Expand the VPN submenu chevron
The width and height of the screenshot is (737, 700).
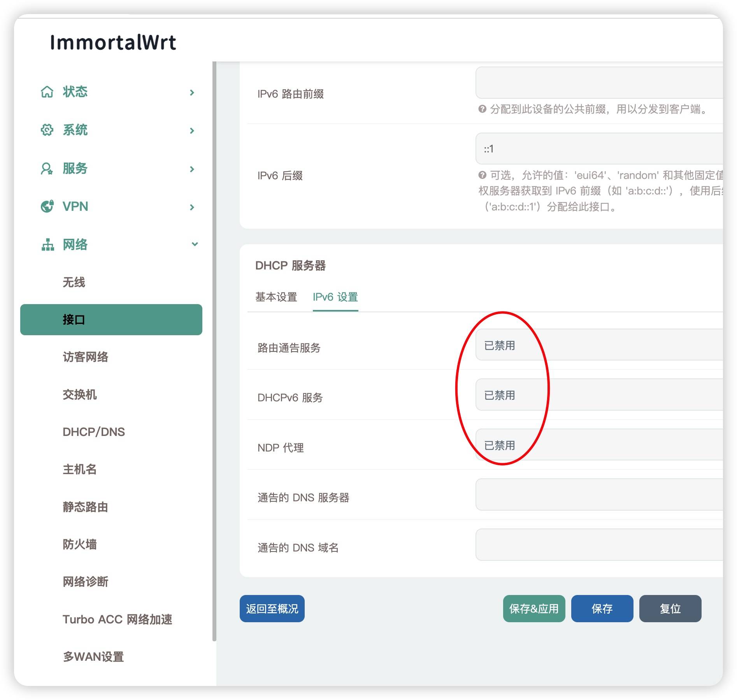191,206
